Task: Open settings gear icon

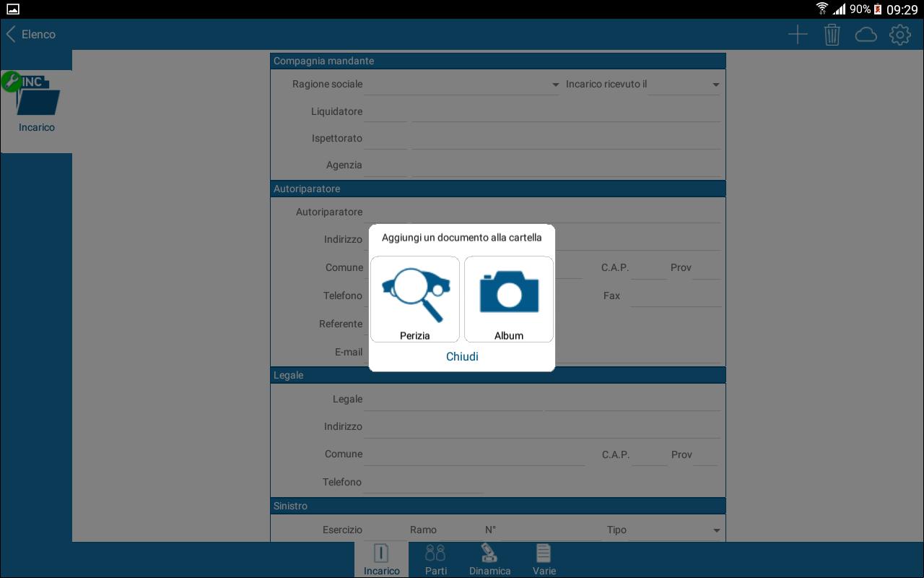Action: coord(900,35)
